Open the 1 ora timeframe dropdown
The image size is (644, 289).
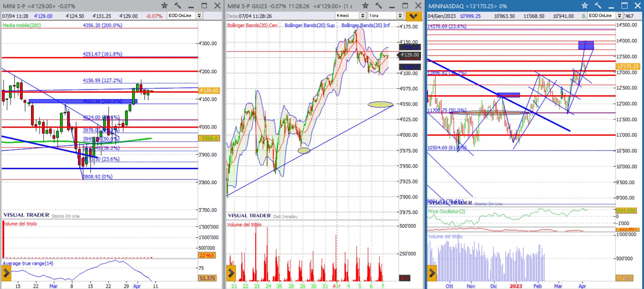(x=400, y=15)
